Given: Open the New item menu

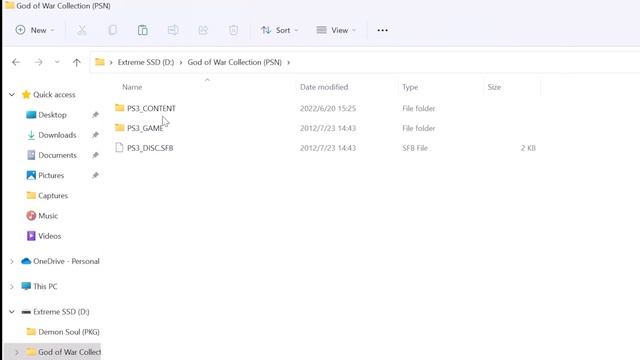Looking at the screenshot, I should click(x=35, y=30).
